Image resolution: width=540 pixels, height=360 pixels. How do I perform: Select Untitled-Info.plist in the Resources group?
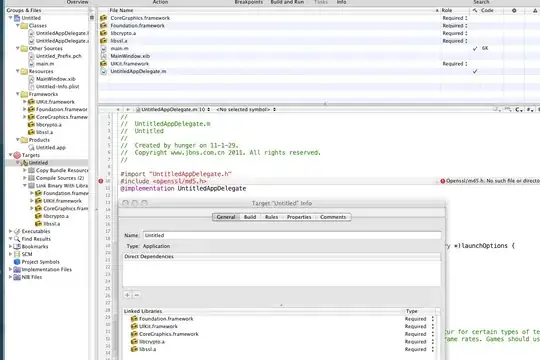point(54,86)
